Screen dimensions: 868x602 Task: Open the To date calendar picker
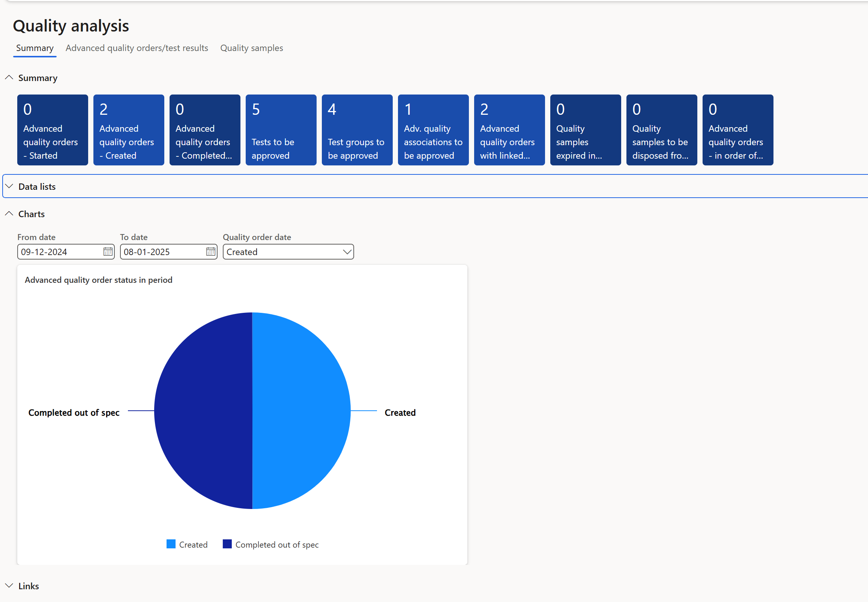click(x=210, y=252)
